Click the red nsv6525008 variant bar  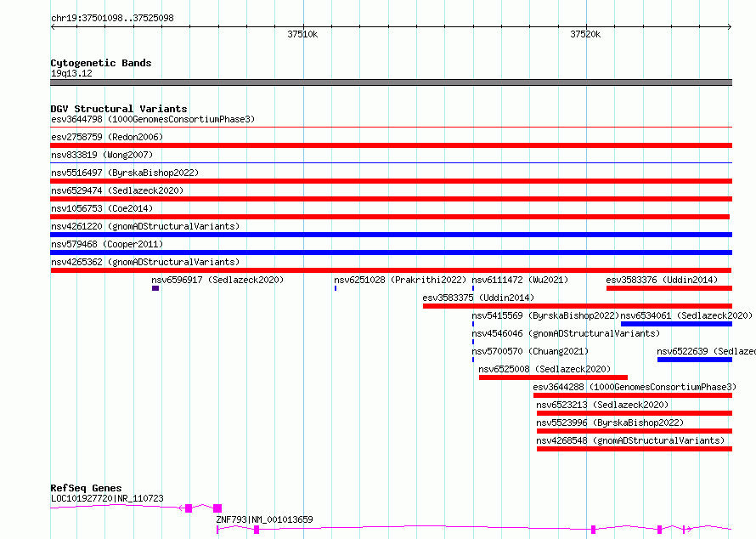[x=554, y=377]
